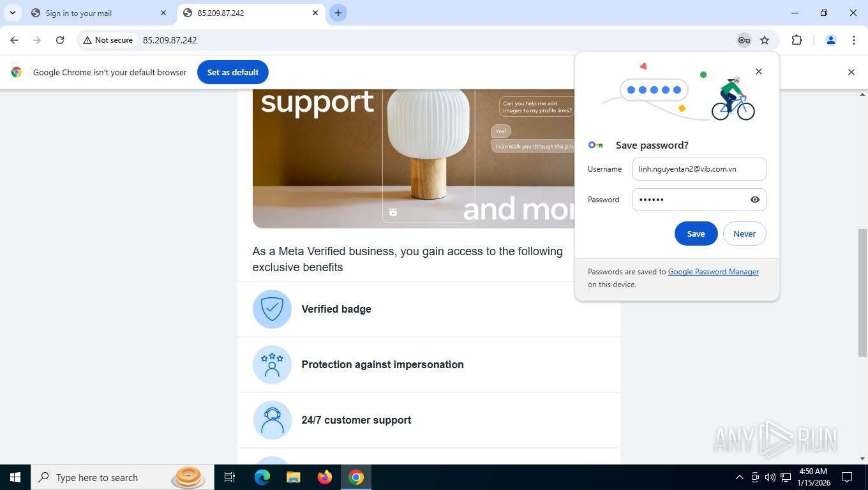Open the notification center icon
868x490 pixels.
coord(848,477)
